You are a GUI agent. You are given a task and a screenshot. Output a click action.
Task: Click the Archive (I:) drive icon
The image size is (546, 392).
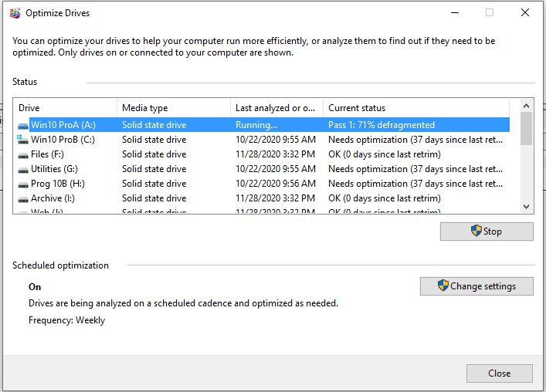[x=23, y=198]
